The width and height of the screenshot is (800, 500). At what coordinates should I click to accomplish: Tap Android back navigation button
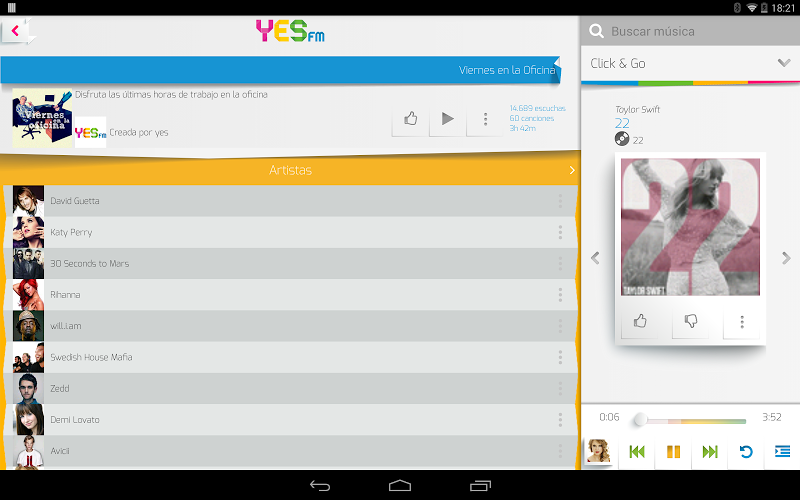pyautogui.click(x=320, y=486)
